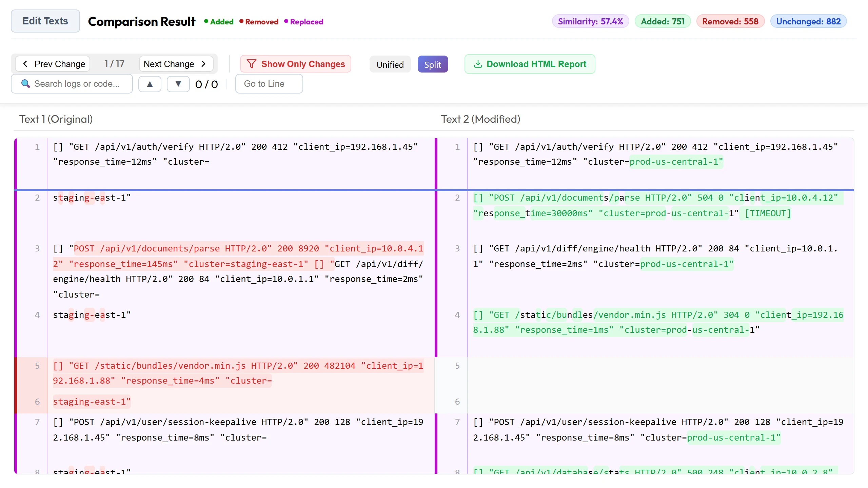The image size is (868, 488).
Task: Click the Go to Line field
Action: [269, 84]
